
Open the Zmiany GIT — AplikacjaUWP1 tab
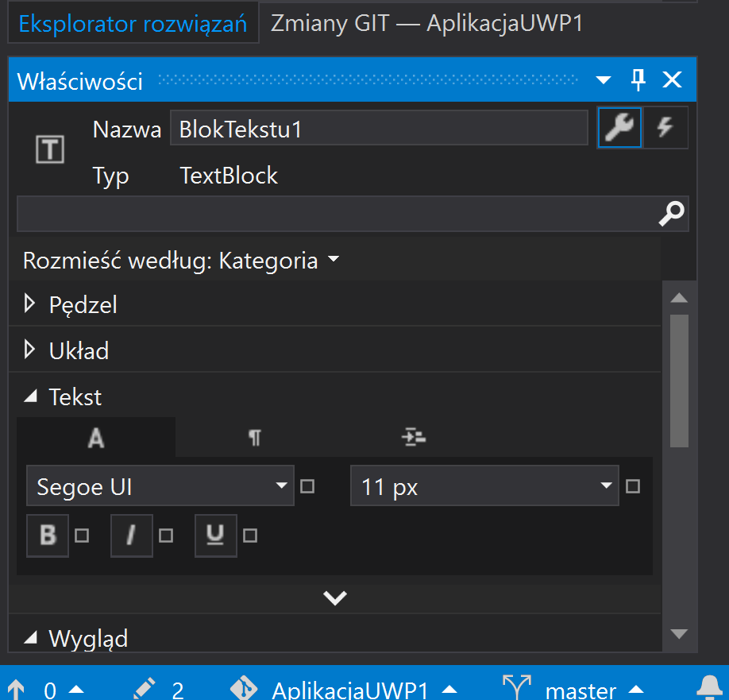[x=426, y=23]
